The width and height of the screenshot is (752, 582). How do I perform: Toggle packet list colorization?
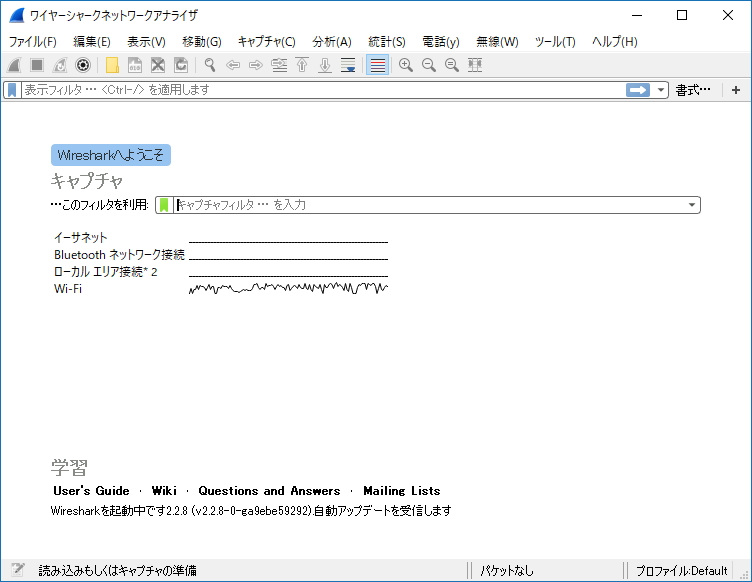pos(377,65)
